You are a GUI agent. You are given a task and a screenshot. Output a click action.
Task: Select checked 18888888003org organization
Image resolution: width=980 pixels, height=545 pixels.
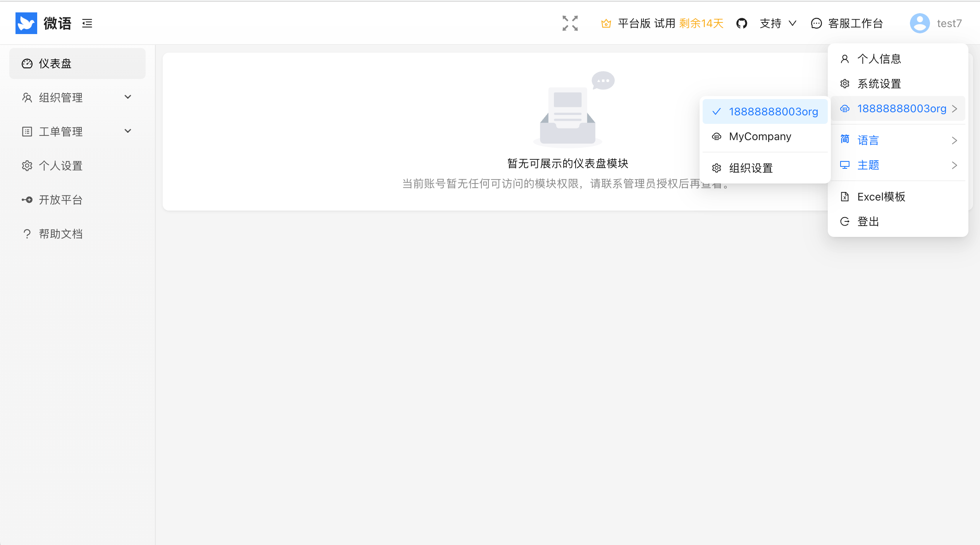click(x=765, y=111)
